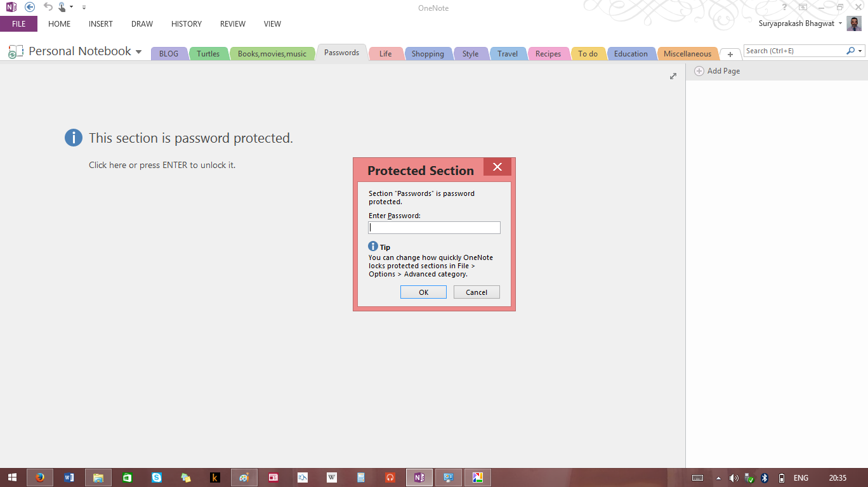Open the Turtles section tab
Image resolution: width=868 pixels, height=487 pixels.
click(x=208, y=54)
